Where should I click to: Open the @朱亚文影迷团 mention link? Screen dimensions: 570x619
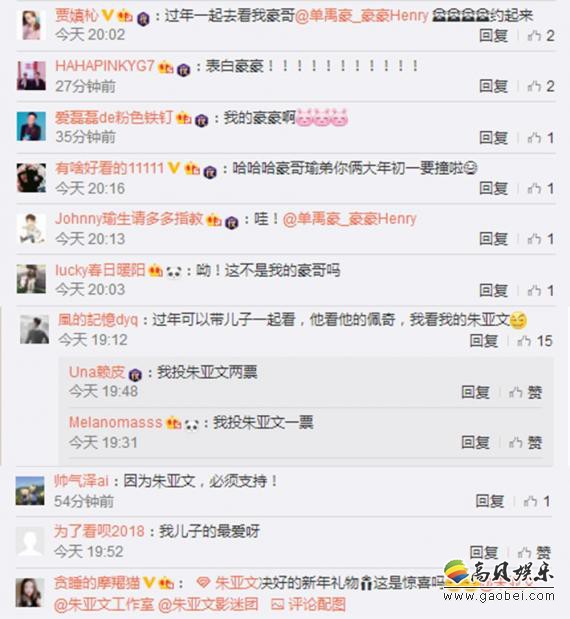point(208,605)
